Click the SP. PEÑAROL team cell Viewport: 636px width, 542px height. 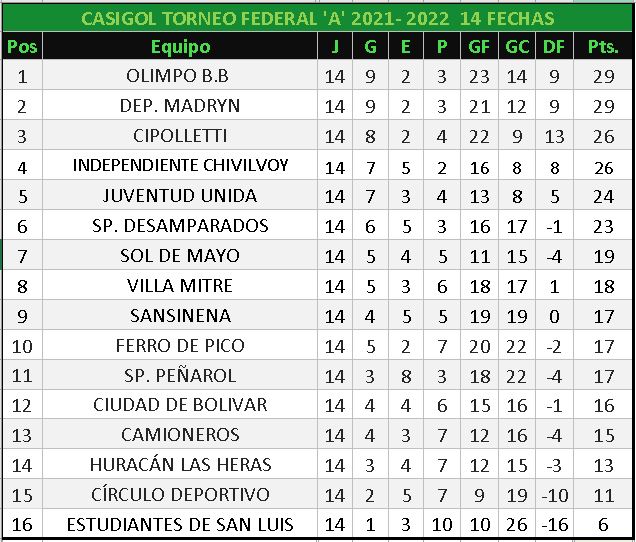180,376
